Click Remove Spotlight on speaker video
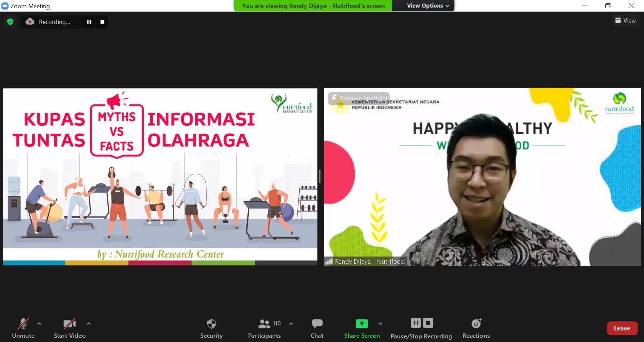The width and height of the screenshot is (644, 342). [359, 98]
